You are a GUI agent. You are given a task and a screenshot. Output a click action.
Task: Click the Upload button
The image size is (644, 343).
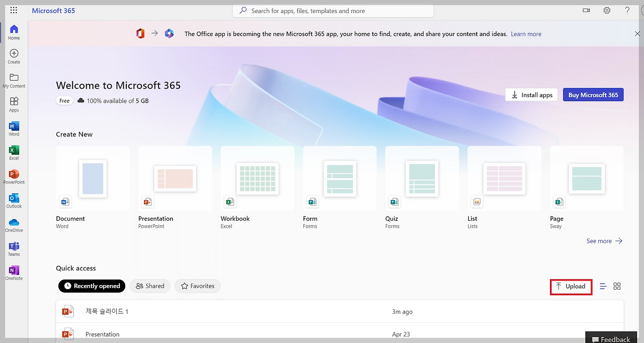tap(571, 287)
